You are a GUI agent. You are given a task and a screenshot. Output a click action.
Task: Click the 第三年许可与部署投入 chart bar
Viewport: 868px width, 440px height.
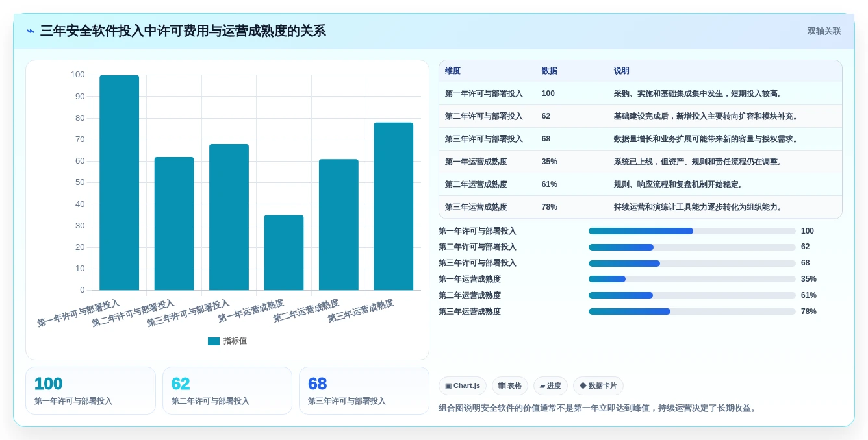coord(229,217)
